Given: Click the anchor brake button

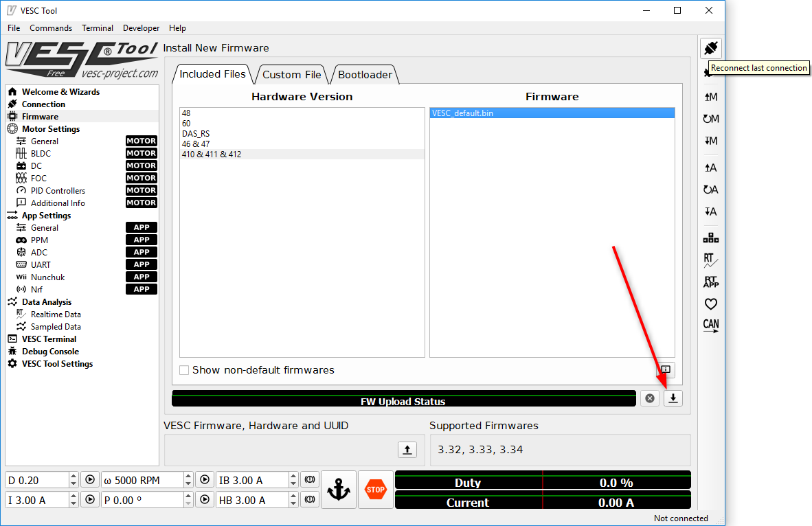Looking at the screenshot, I should click(338, 490).
